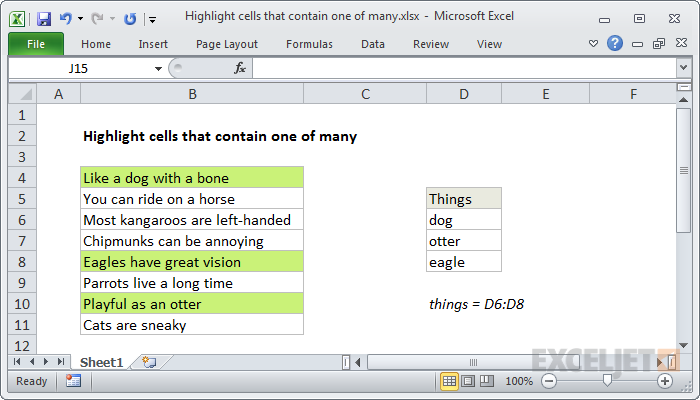The width and height of the screenshot is (700, 400).
Task: Click the Insert Function fx button
Action: (x=240, y=68)
